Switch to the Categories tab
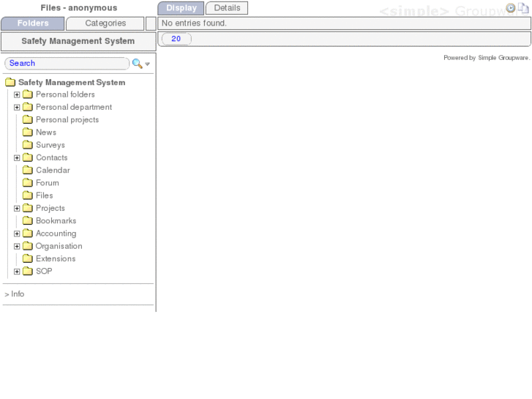The height and width of the screenshot is (399, 532). pos(105,23)
